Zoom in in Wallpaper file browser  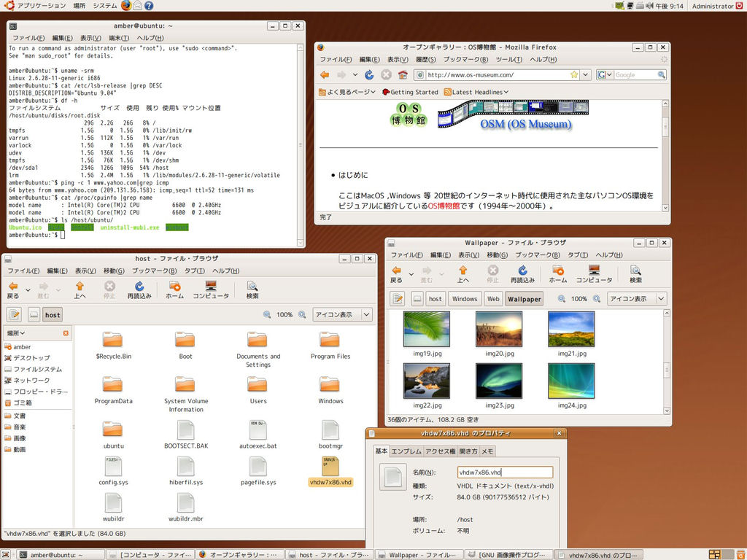coord(597,298)
